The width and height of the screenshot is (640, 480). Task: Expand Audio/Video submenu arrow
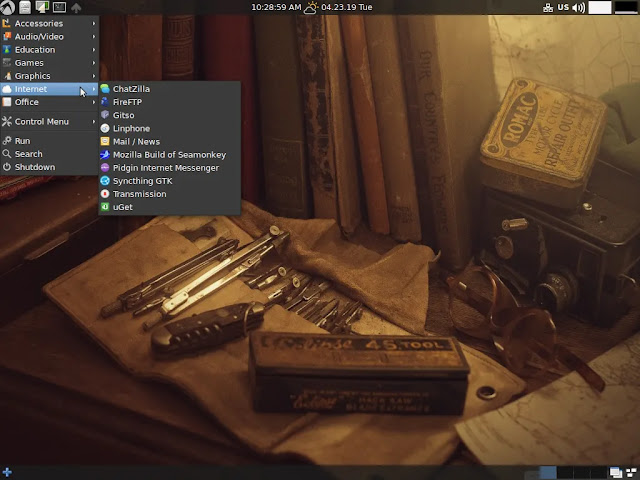click(x=94, y=36)
